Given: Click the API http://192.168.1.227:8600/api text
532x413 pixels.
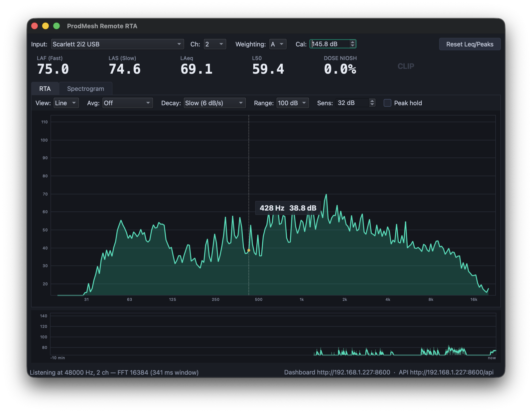Looking at the screenshot, I should 446,372.
